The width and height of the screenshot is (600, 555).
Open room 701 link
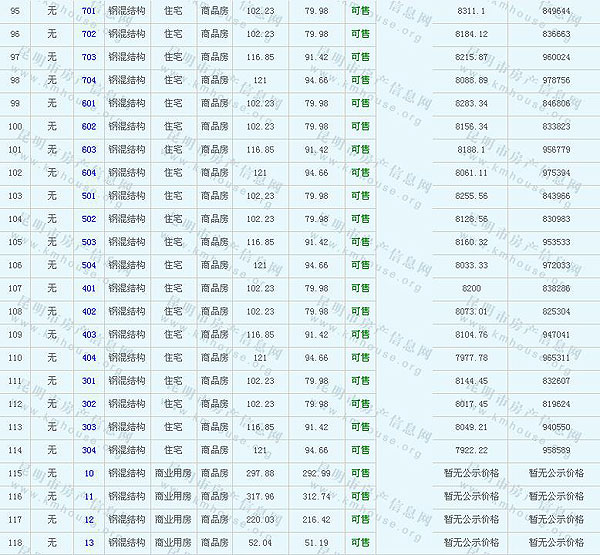89,11
